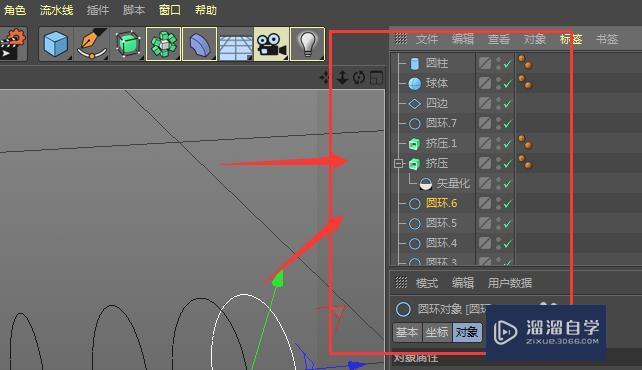Select the 圆环.4 object

(x=441, y=244)
